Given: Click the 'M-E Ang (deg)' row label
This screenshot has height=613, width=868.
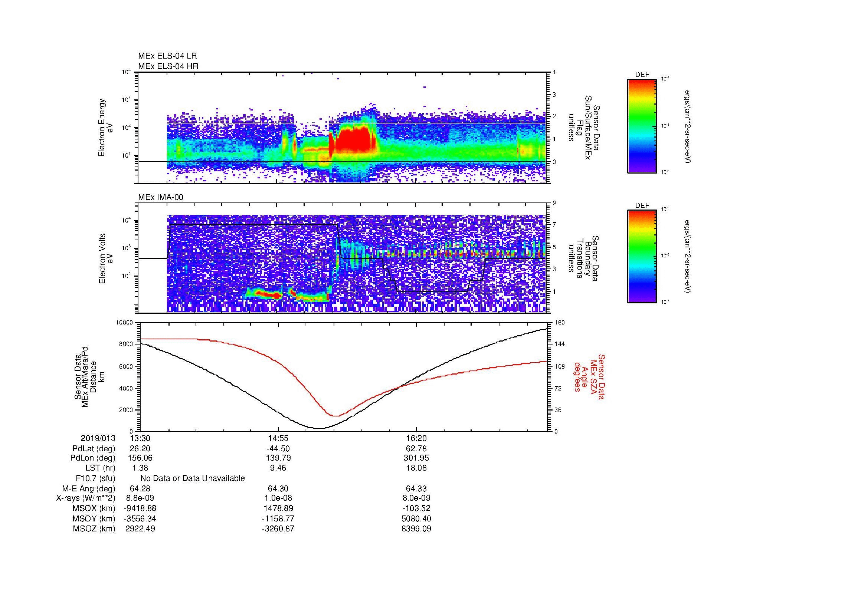Looking at the screenshot, I should (x=88, y=489).
